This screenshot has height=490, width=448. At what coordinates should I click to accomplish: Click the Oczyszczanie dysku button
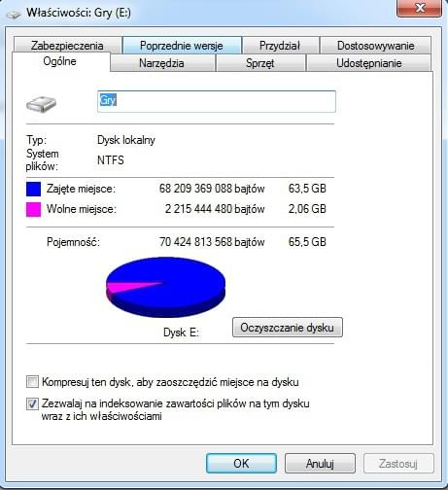288,328
